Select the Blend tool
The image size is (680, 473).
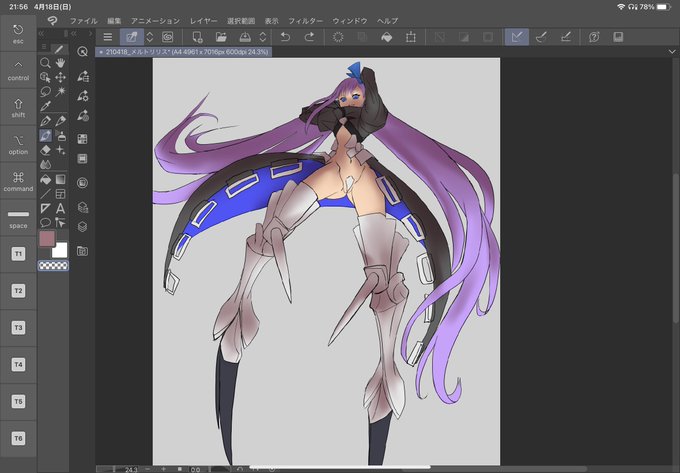(45, 164)
